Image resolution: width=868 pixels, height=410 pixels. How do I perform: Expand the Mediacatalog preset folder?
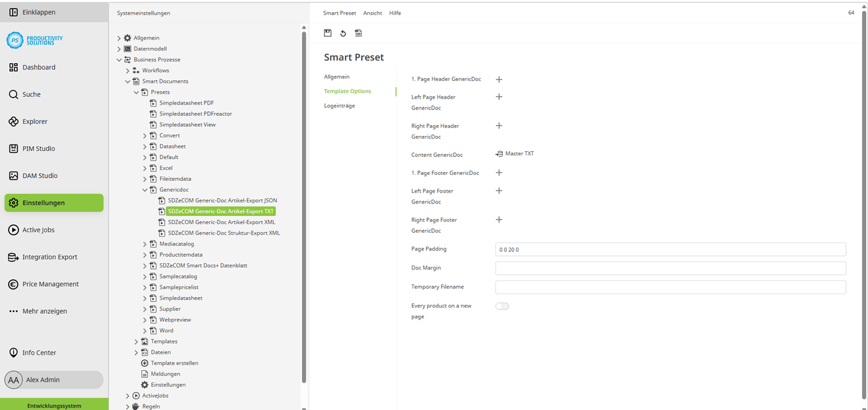pyautogui.click(x=144, y=243)
